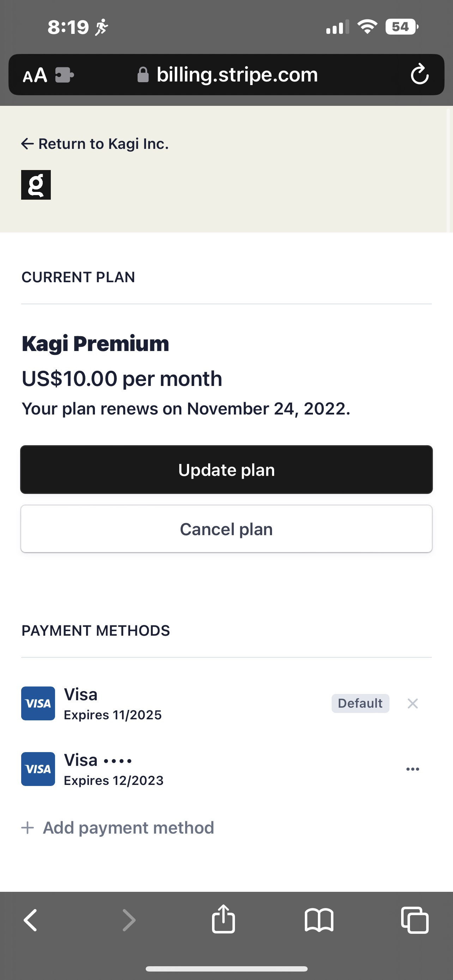Open Safari bookmarks
This screenshot has height=980, width=453.
[x=319, y=920]
